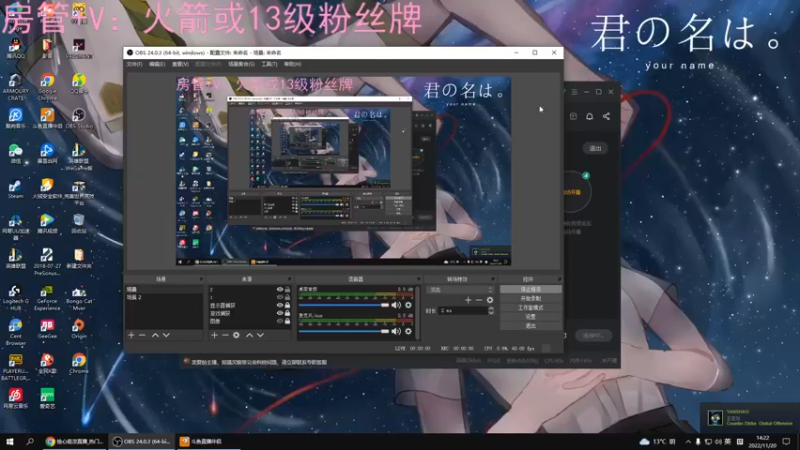Remove selected source with minus icon
Image resolution: width=800 pixels, height=450 pixels.
click(225, 335)
